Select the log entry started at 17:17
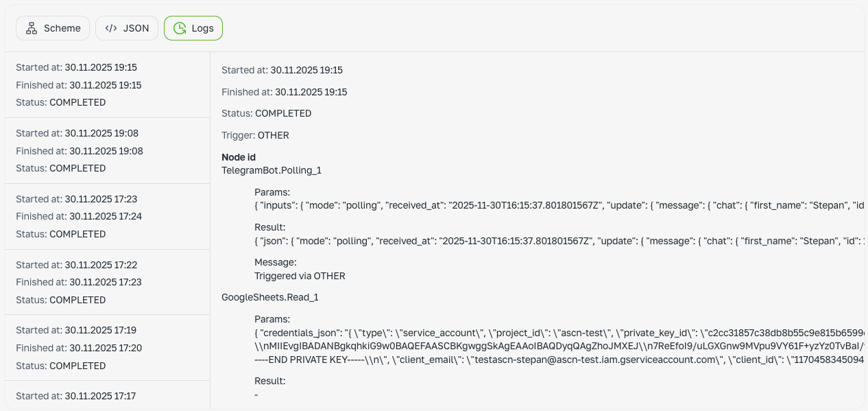The width and height of the screenshot is (868, 411). (107, 396)
